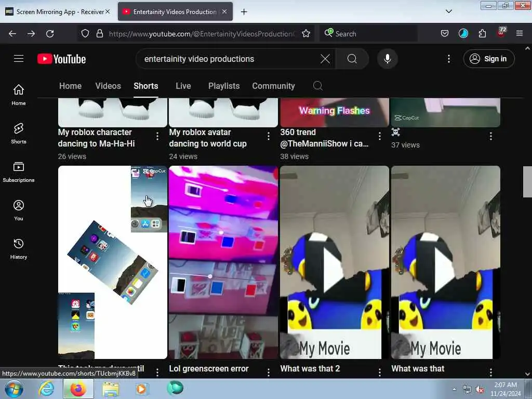Open the YouTube guide hamburger menu
This screenshot has height=399, width=532.
pos(19,59)
